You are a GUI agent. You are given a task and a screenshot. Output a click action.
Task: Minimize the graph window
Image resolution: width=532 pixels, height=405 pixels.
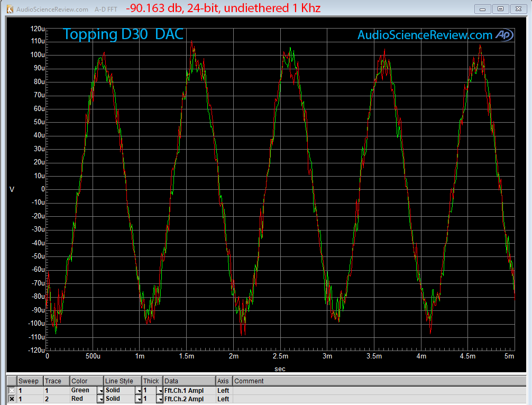point(482,9)
